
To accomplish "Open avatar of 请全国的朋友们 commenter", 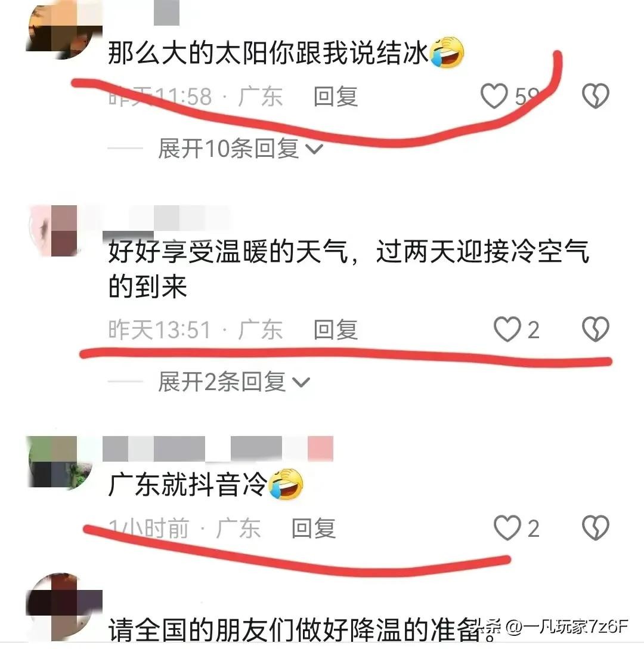I will coord(63,607).
